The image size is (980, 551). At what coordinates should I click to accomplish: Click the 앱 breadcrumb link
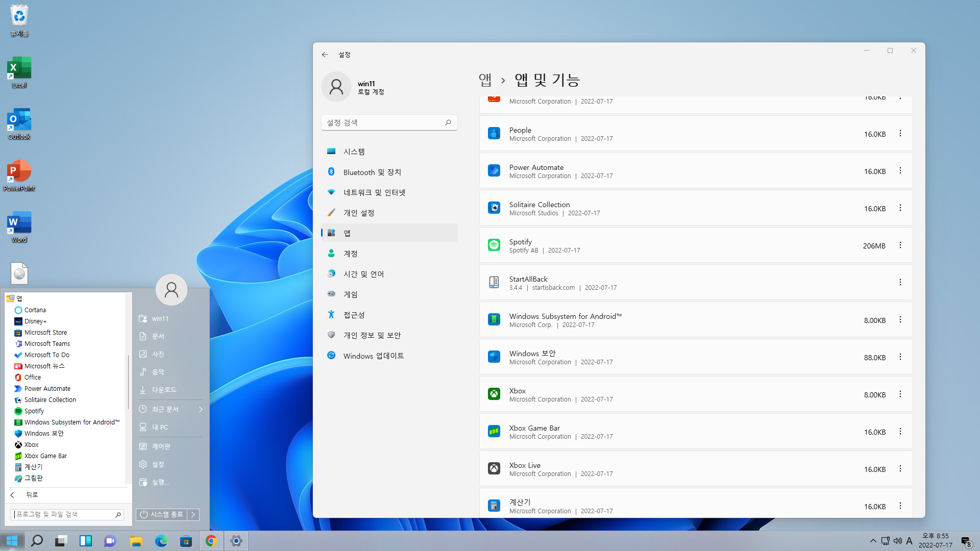pos(485,80)
